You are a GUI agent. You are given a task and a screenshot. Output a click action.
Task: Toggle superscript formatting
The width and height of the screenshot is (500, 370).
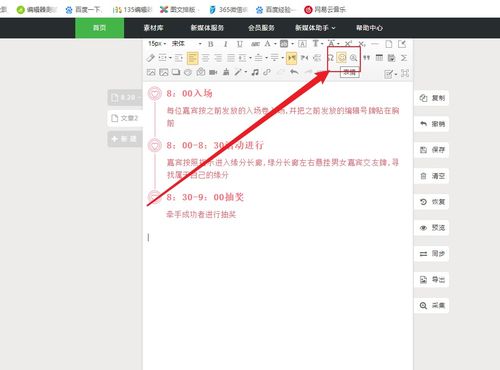tap(348, 44)
